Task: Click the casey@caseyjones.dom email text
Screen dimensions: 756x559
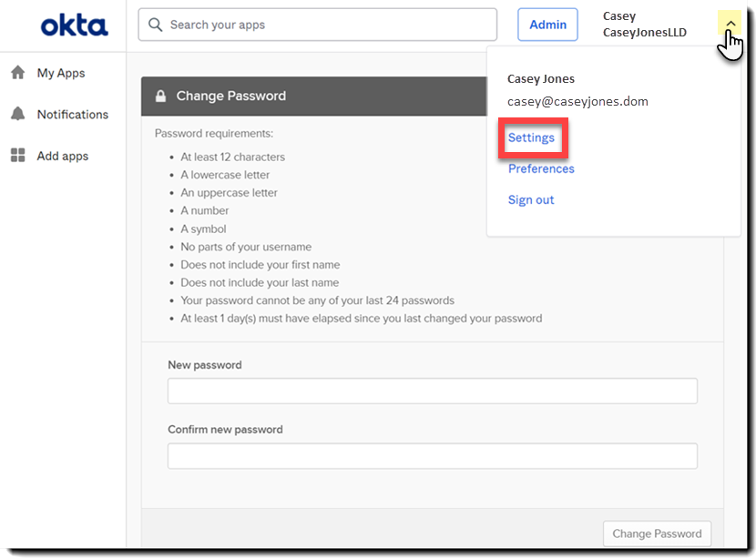Action: pos(577,101)
